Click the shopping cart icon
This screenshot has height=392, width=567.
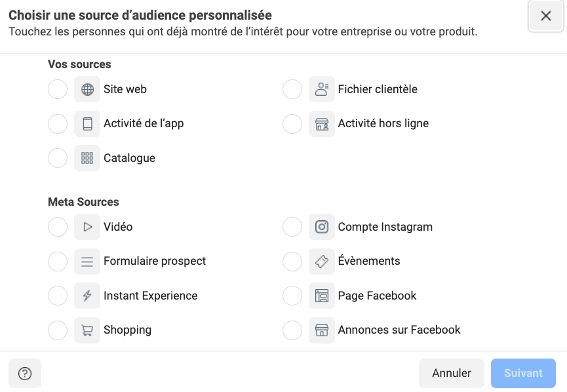(87, 330)
